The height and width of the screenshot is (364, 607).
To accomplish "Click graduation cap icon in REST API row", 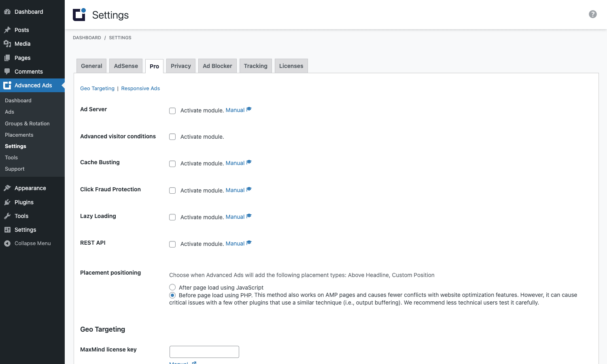I will point(249,243).
